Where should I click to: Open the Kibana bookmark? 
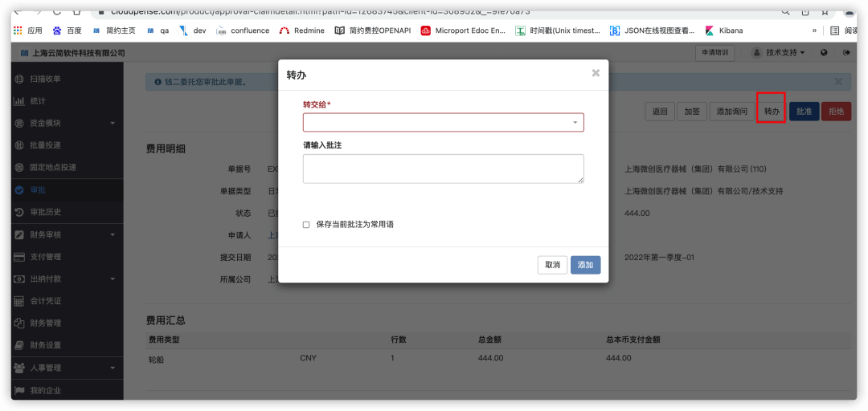724,31
